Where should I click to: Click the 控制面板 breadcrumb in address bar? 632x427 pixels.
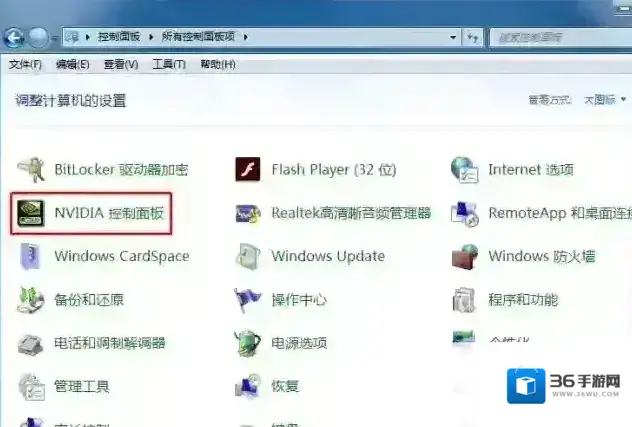[118, 37]
